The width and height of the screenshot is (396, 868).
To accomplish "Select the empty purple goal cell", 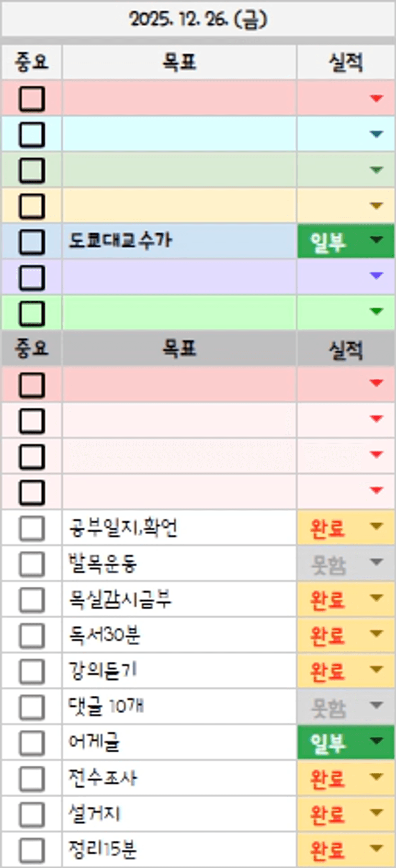I will (x=179, y=277).
